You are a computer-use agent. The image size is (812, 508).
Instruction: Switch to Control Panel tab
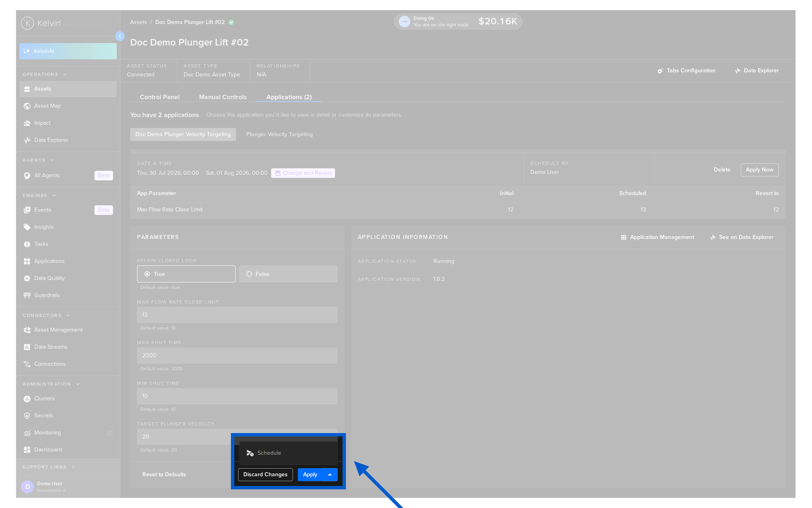(x=159, y=97)
